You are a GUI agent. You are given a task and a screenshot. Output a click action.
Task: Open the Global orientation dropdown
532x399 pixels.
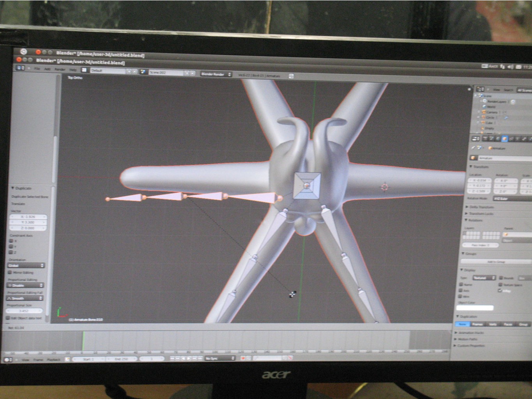pos(26,266)
